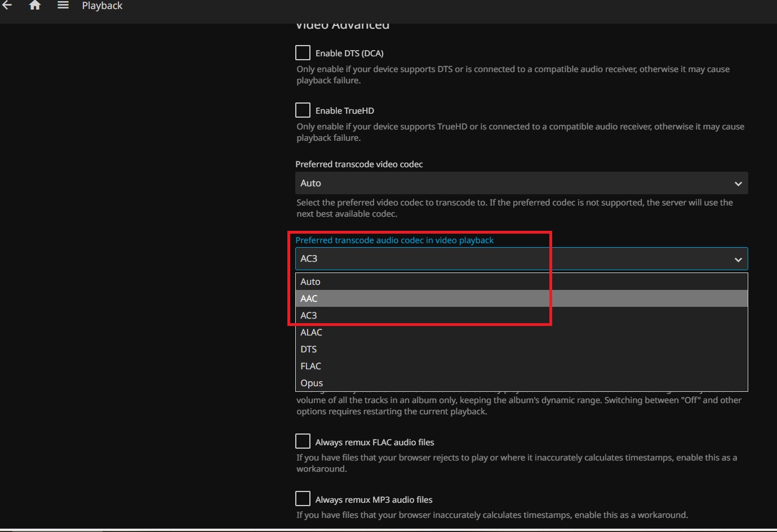Toggle Always remux MP3 audio files
Image resolution: width=777 pixels, height=532 pixels.
[303, 499]
